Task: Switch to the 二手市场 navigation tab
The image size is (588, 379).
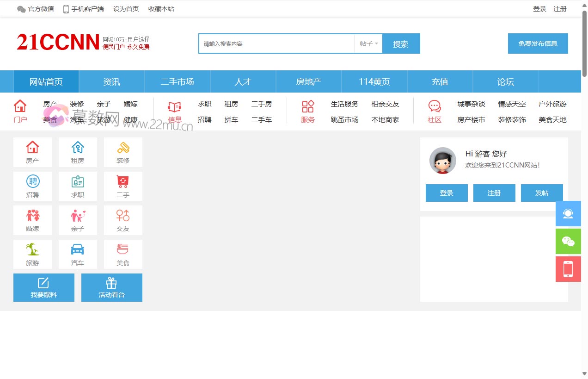Action: (x=178, y=82)
